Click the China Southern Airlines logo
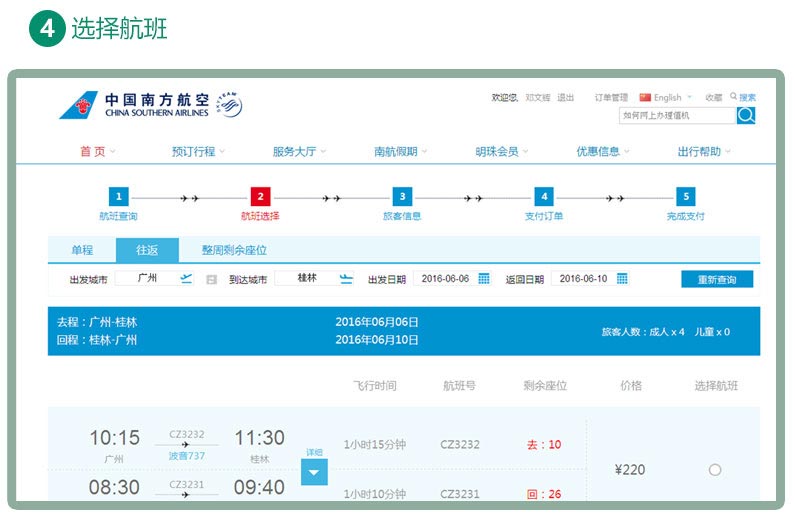Image resolution: width=795 pixels, height=520 pixels. click(133, 105)
